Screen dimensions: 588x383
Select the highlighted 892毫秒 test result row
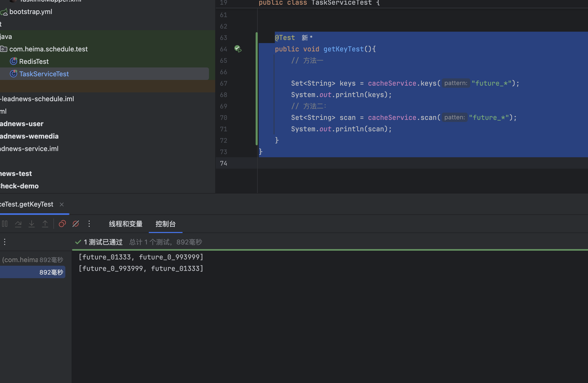[x=33, y=272]
